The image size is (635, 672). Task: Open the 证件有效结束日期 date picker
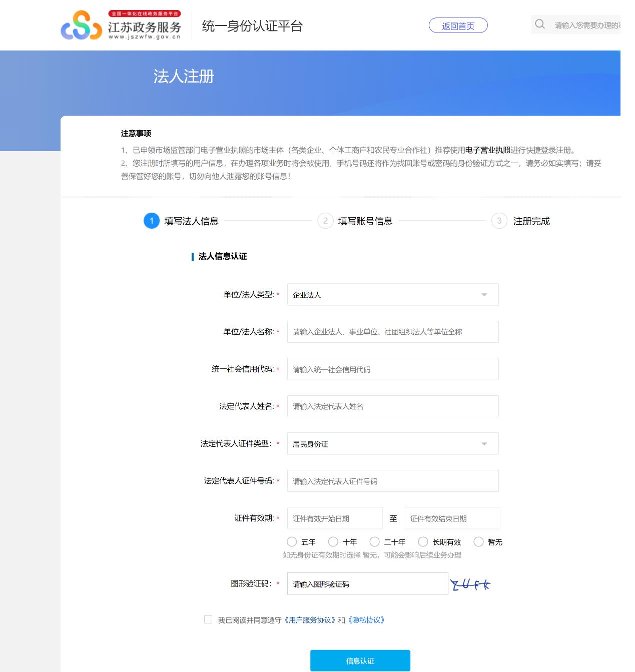[452, 518]
